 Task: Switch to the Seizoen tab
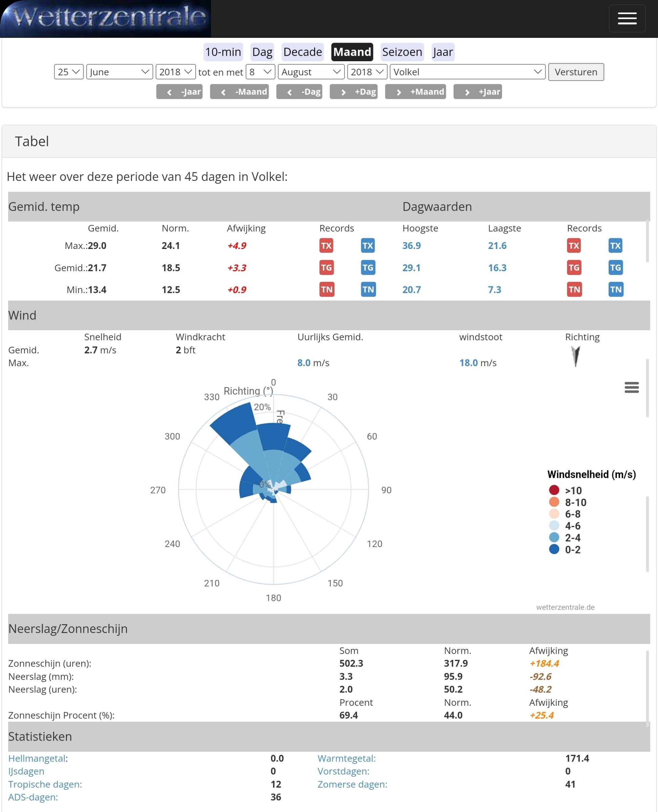coord(402,52)
